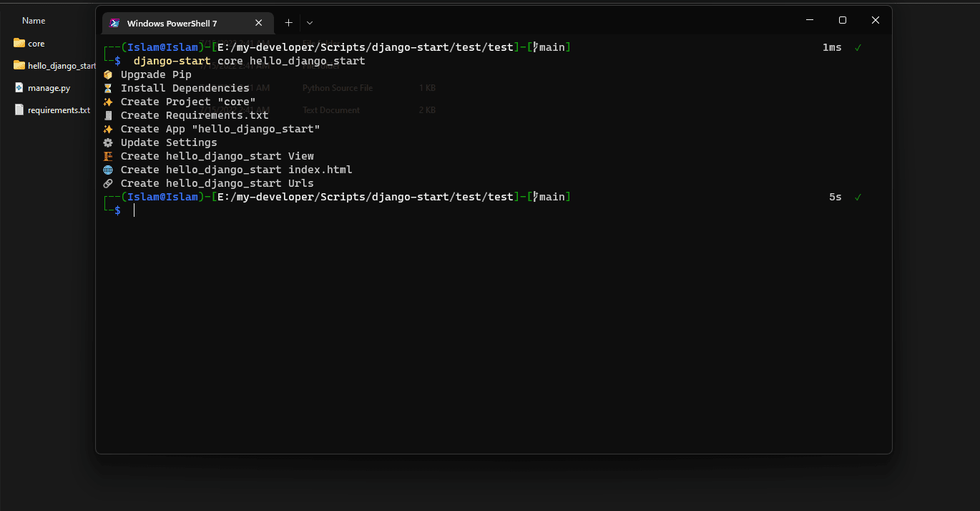
Task: Maximize the terminal window
Action: tap(843, 20)
